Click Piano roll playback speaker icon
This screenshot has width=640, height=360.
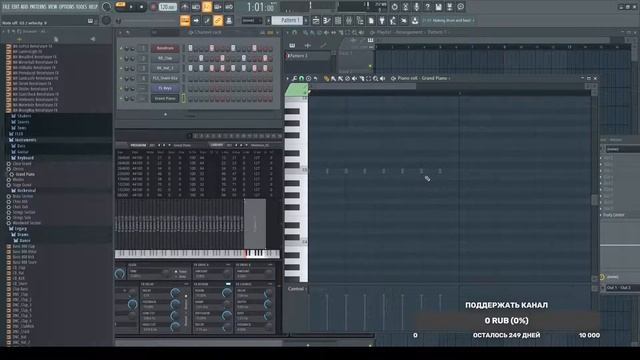tap(382, 78)
